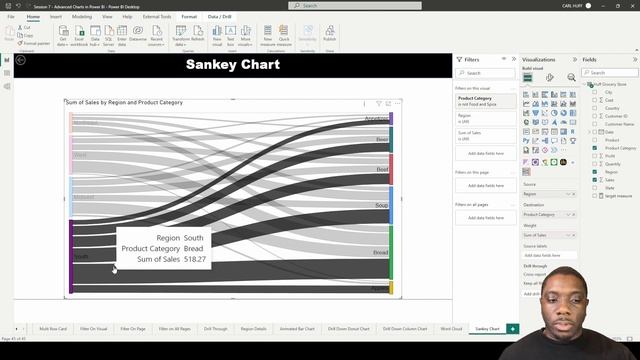Viewport: 640px width, 360px height.
Task: Collapse the Visualizations pane chevron
Action: point(575,60)
